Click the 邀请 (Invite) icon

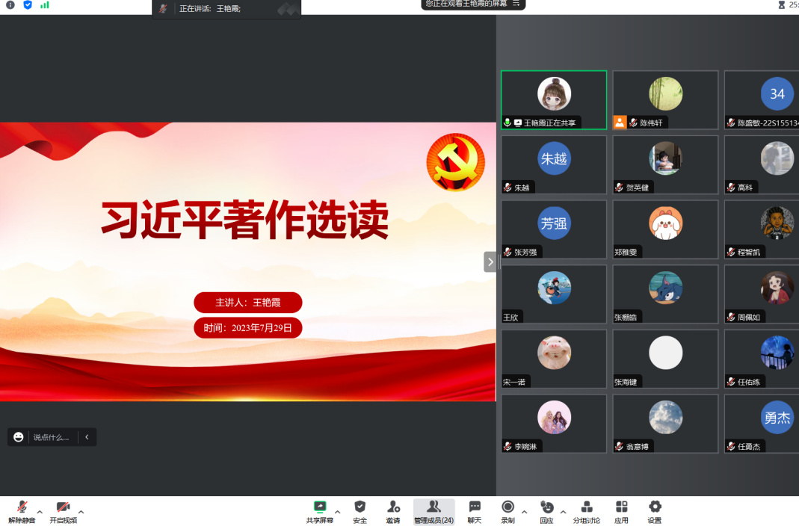[x=392, y=511]
